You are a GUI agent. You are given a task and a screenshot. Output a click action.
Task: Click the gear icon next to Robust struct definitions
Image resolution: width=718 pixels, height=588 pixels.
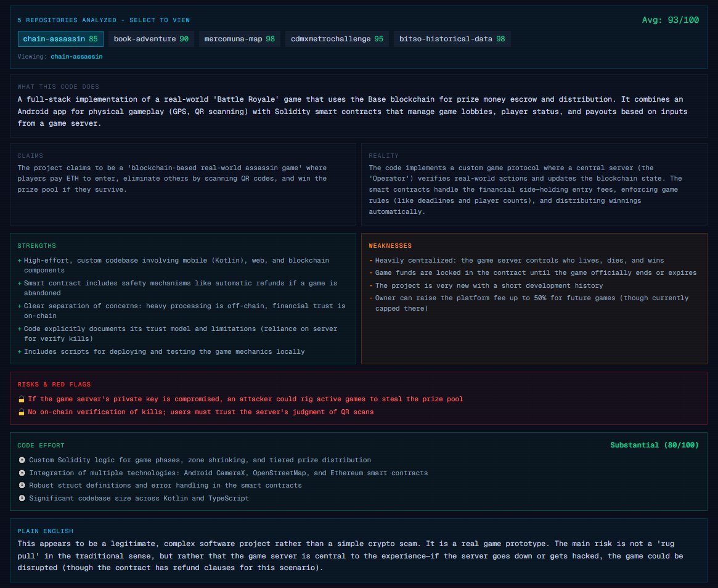[x=22, y=485]
